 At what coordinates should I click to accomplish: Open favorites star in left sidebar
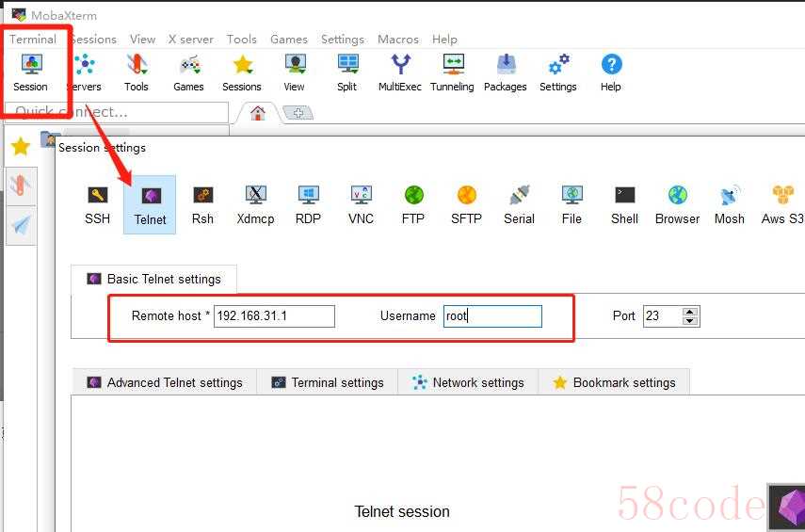click(x=21, y=147)
